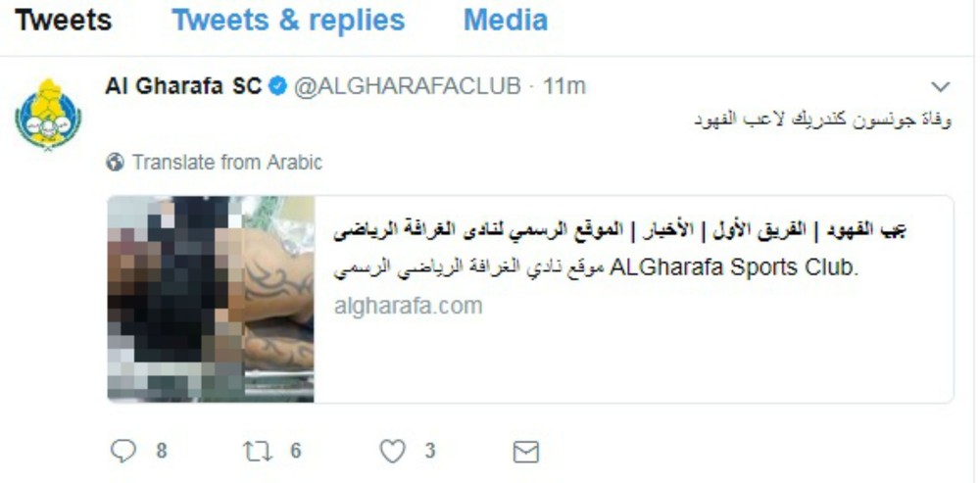Like the tweet with heart icon
980x483 pixels.
click(x=393, y=451)
